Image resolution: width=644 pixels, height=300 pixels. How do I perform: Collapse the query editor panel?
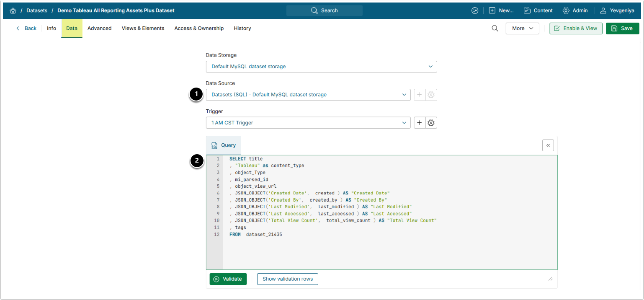(x=548, y=145)
